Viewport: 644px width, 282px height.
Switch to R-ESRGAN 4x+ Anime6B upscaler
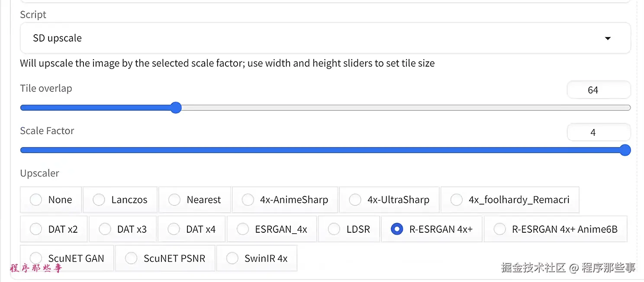[x=499, y=229]
